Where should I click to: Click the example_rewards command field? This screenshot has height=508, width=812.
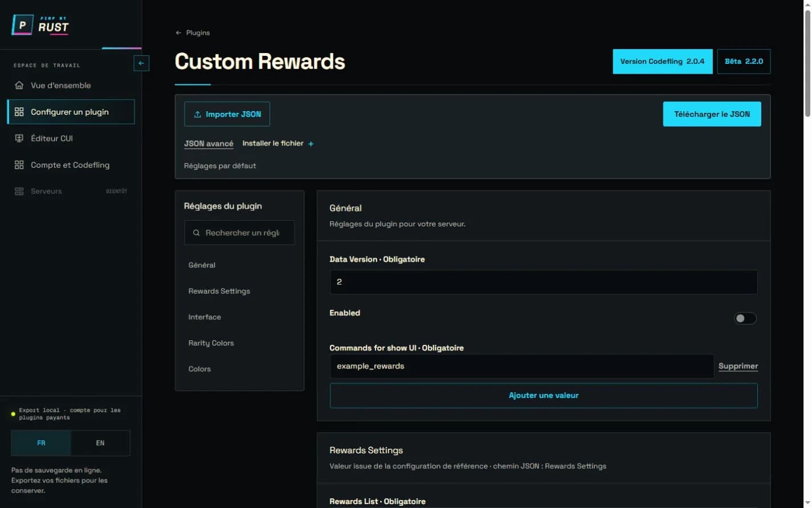coord(522,366)
